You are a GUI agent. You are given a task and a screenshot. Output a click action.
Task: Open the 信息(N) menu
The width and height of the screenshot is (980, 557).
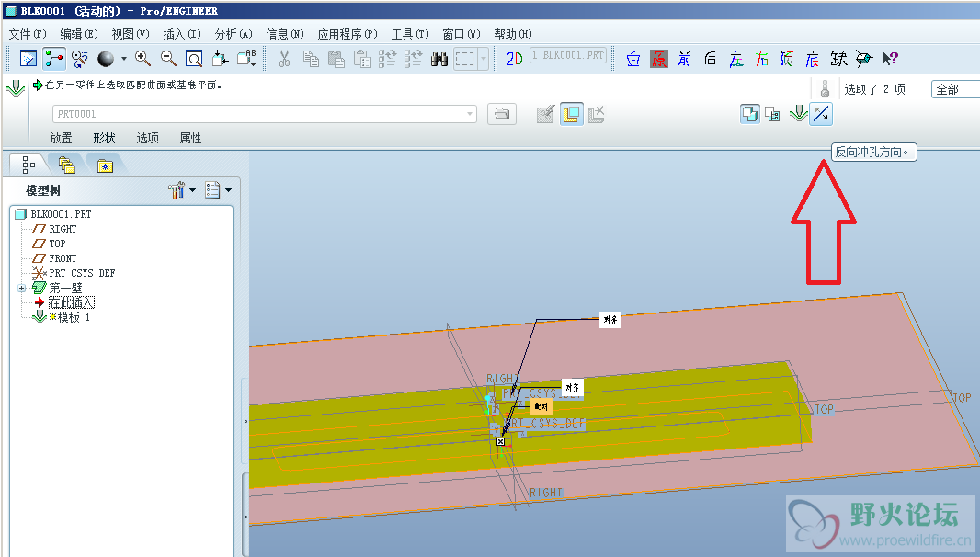coord(285,34)
